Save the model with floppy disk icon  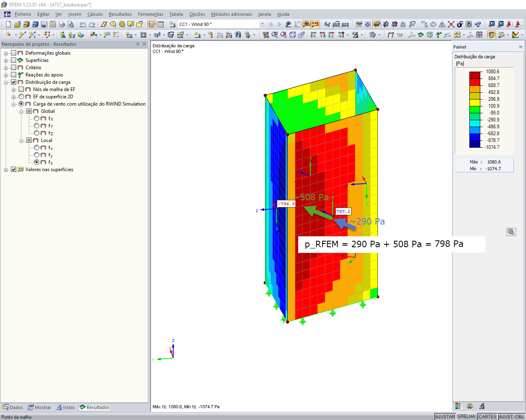(44, 24)
